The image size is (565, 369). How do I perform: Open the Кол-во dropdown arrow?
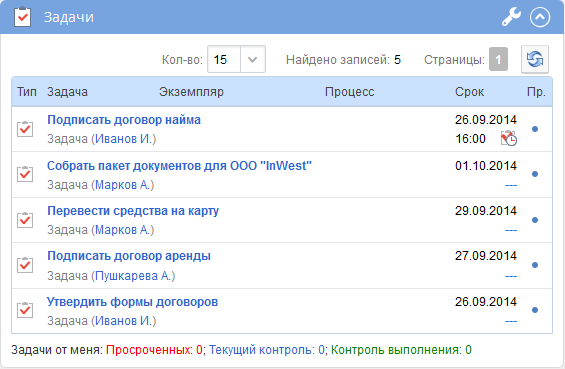[x=253, y=59]
